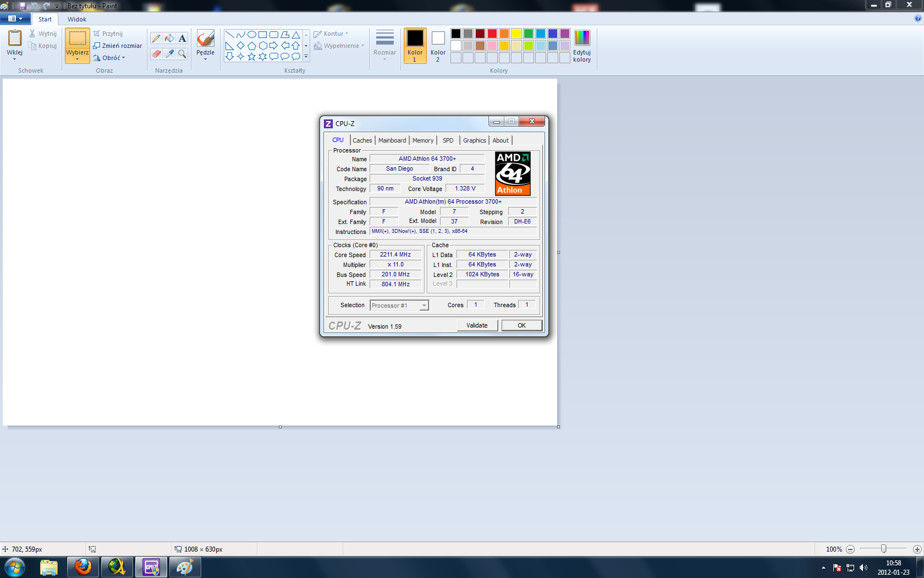
Task: Click the Zmień rozmiar resize button
Action: (x=118, y=46)
